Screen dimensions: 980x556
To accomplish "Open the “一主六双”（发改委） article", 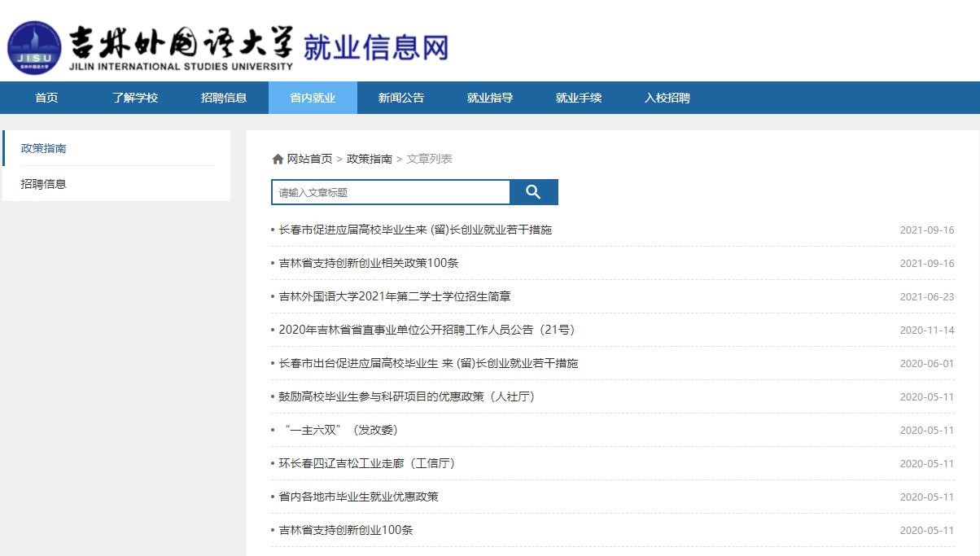I will pos(340,430).
